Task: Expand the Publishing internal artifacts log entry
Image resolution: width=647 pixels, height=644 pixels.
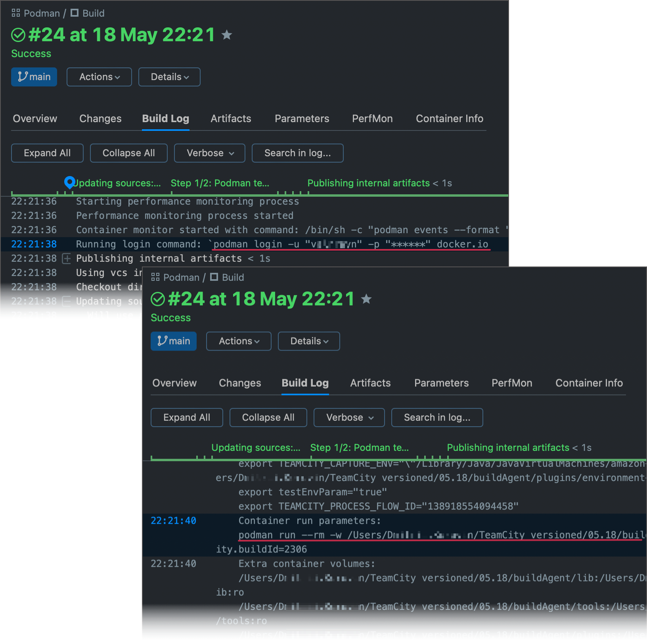Action: coord(66,259)
